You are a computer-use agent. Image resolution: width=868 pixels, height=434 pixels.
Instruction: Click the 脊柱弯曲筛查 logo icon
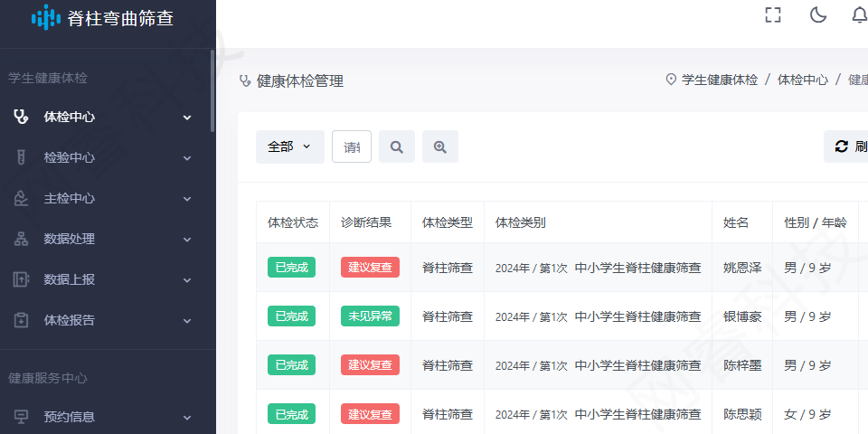[x=46, y=17]
